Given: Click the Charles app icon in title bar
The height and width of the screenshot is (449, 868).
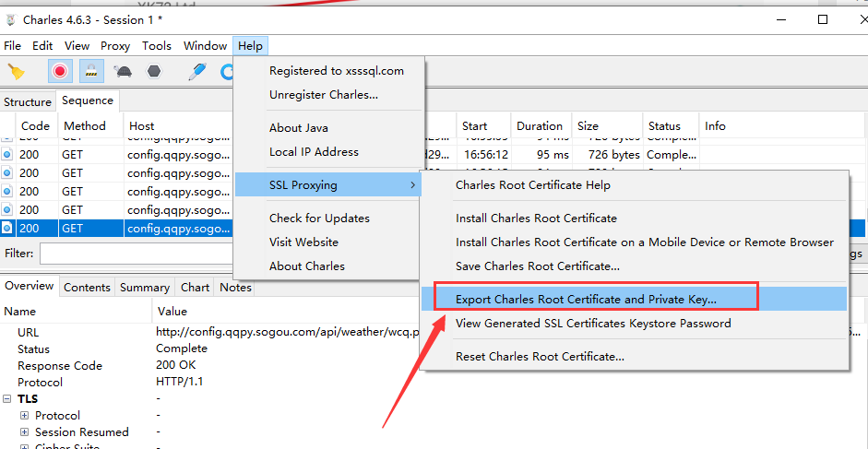Looking at the screenshot, I should [12, 19].
